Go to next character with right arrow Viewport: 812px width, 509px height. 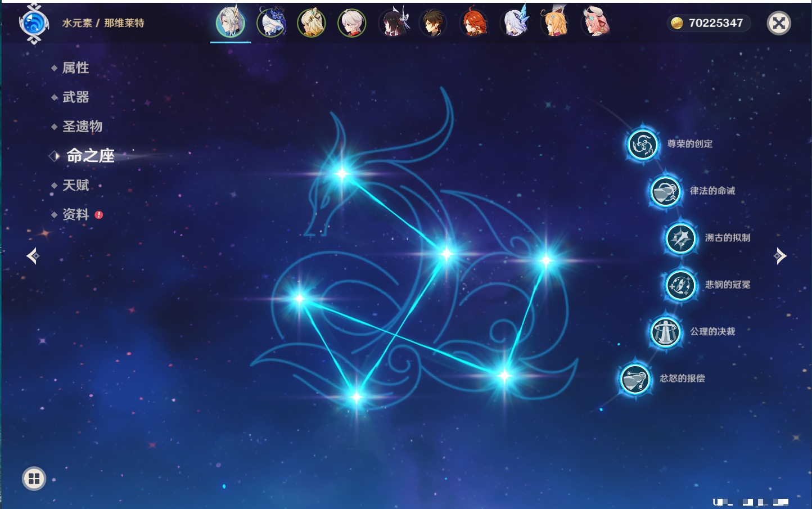tap(780, 256)
